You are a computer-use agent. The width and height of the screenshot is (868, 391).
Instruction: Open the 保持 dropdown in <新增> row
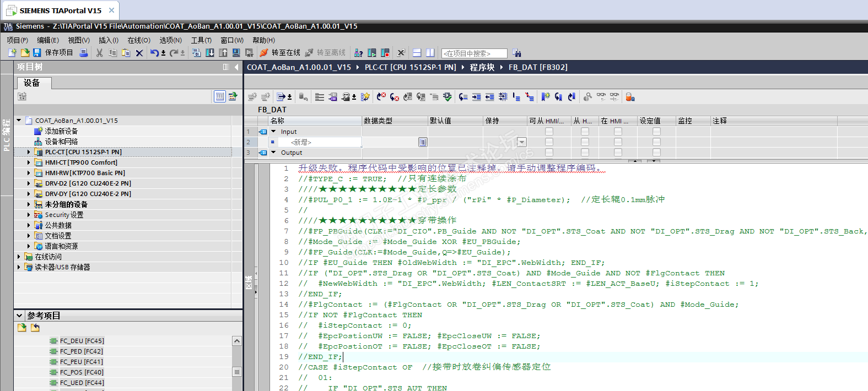click(x=522, y=142)
